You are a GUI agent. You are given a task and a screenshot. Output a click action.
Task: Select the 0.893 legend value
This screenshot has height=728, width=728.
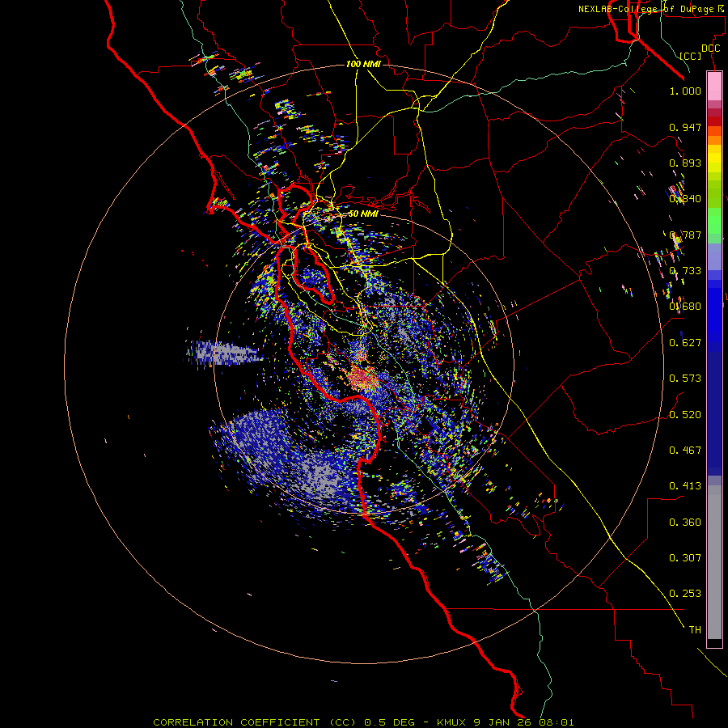click(685, 163)
